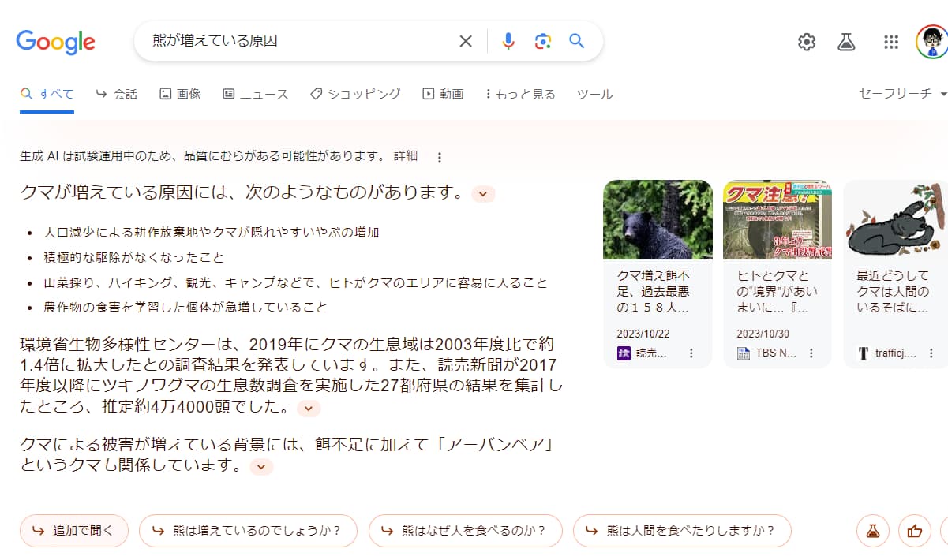
Task: Ask 熊はなぜ人を食べるのか？ follow-up
Action: [x=466, y=531]
